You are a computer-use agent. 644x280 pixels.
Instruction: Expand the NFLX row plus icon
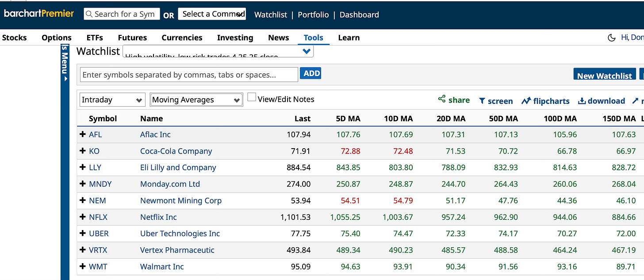[x=82, y=217]
